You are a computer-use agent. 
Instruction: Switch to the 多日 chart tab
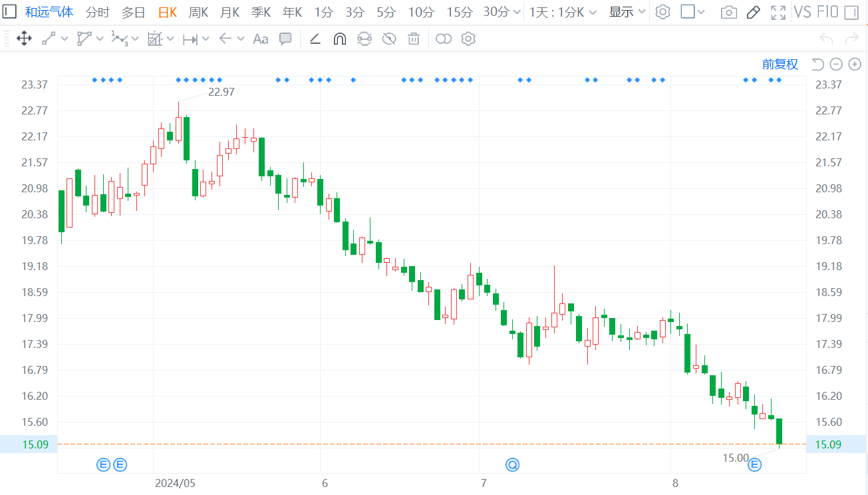[x=133, y=12]
